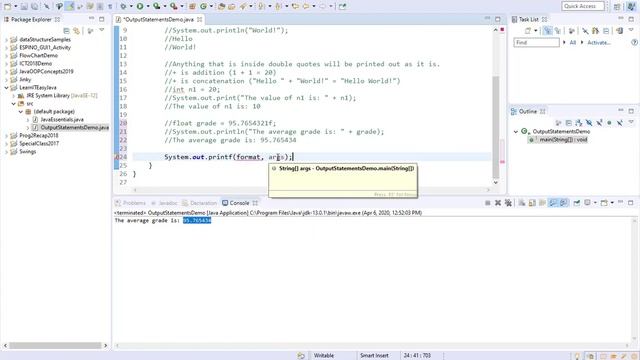Click Remove Launch X icon in Console
The height and width of the screenshot is (360, 640).
[498, 203]
